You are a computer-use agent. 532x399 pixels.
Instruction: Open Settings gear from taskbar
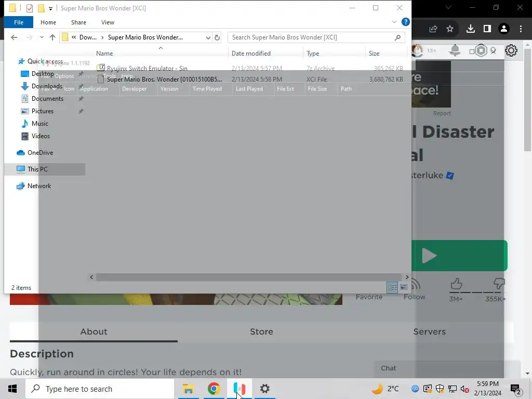pyautogui.click(x=264, y=389)
